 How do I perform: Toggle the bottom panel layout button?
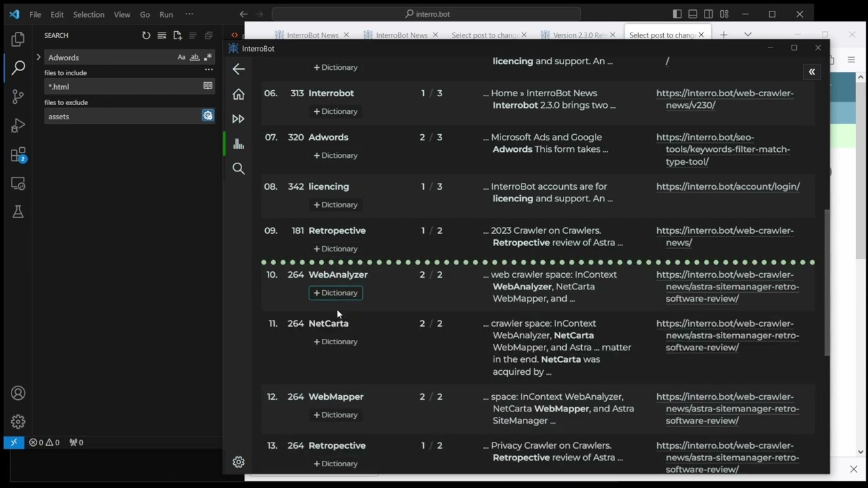pyautogui.click(x=693, y=14)
